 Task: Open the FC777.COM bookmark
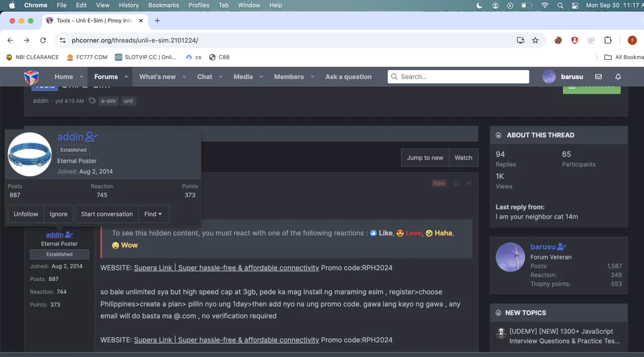coord(87,57)
